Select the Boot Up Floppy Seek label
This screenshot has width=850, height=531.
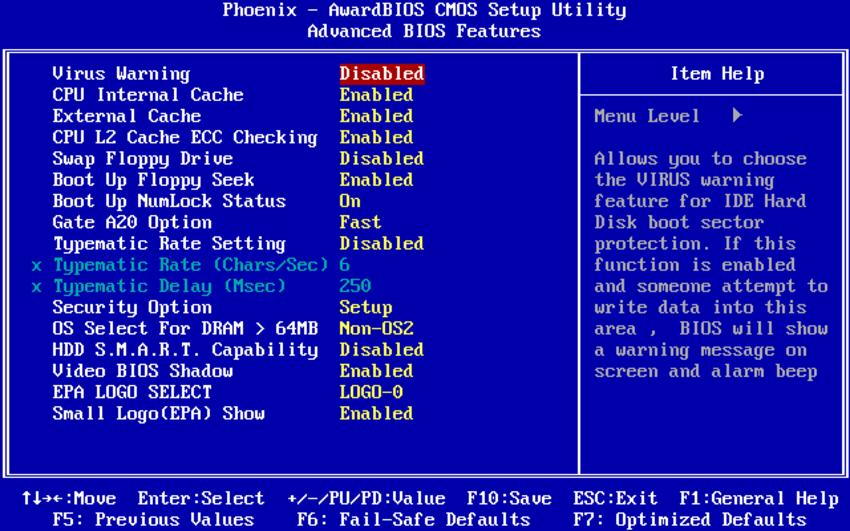(153, 180)
